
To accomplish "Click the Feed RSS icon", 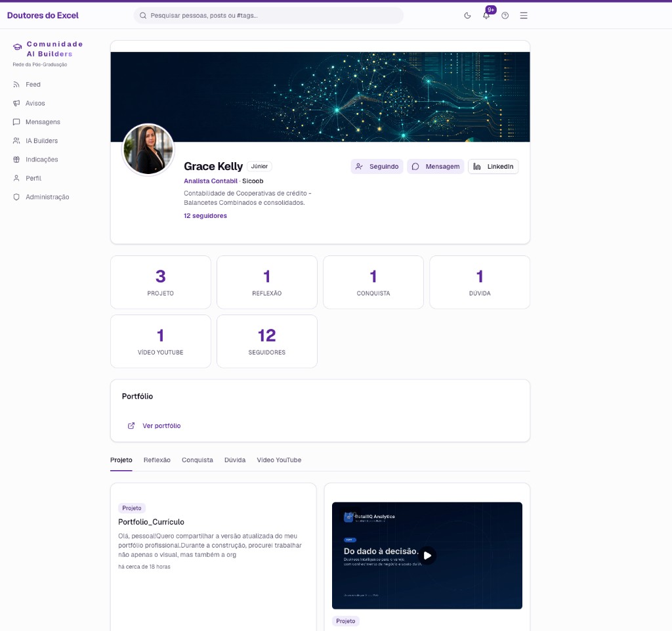I will 16,85.
